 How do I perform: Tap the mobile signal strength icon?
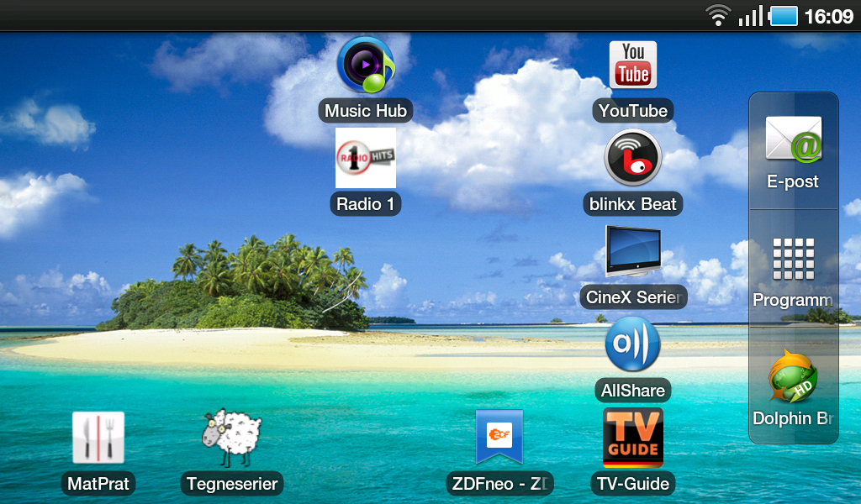[x=751, y=16]
